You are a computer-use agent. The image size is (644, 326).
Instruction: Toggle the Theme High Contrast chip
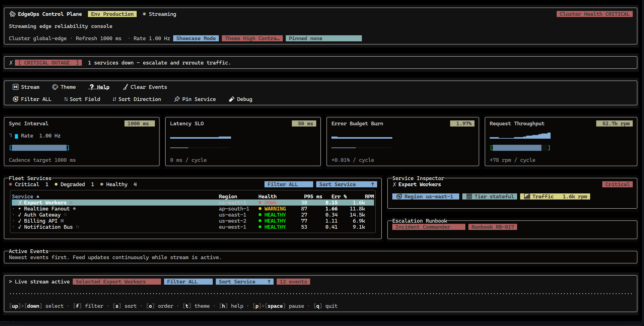pyautogui.click(x=252, y=38)
